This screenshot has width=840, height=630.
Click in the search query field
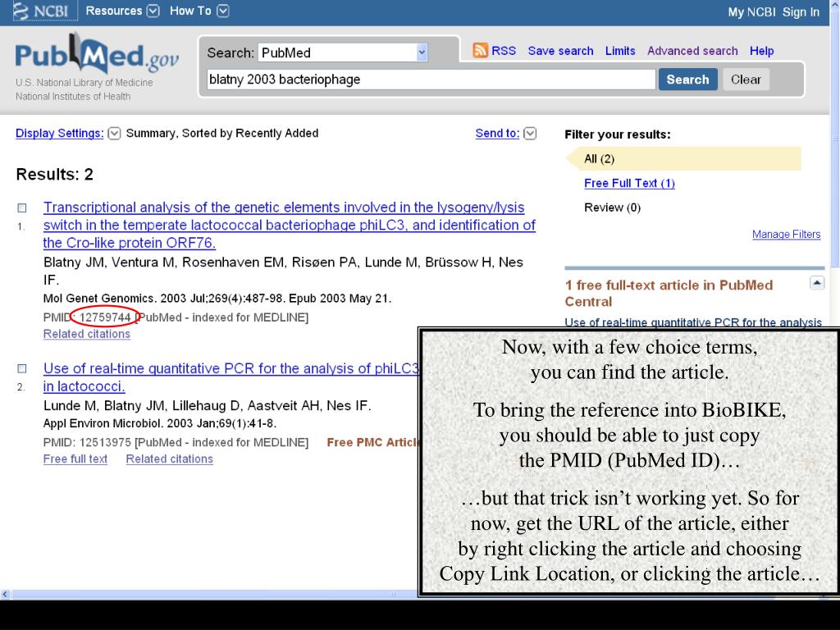click(431, 80)
